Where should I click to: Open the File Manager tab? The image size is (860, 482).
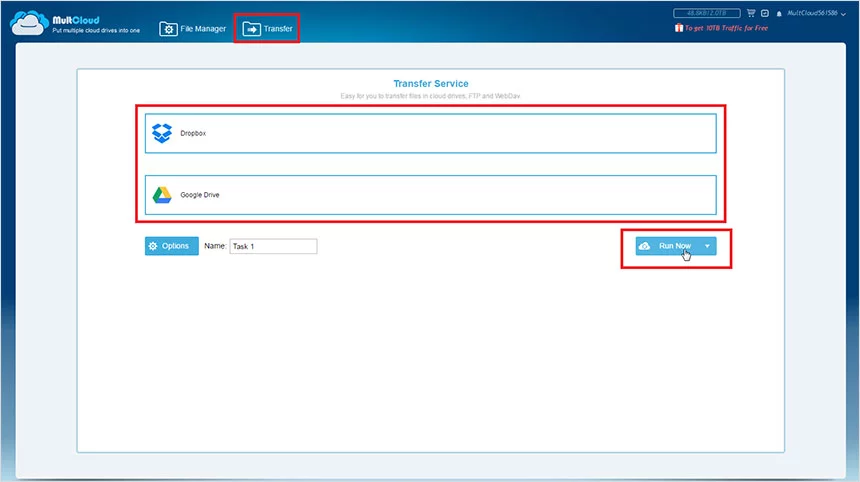(x=193, y=29)
